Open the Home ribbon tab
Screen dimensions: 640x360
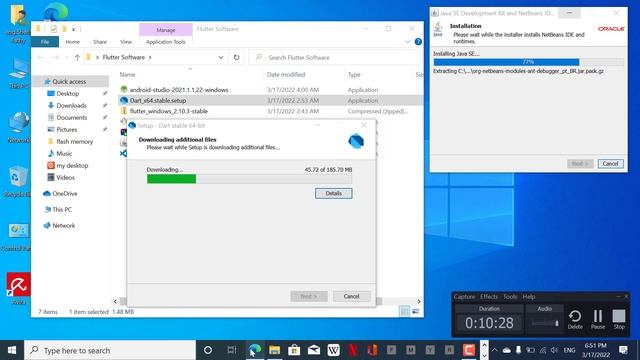pos(73,42)
